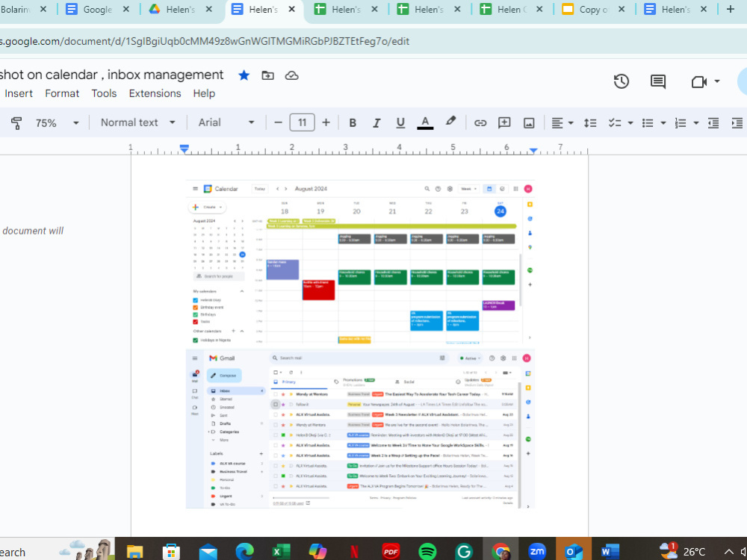Click the move to folder icon

tap(267, 75)
